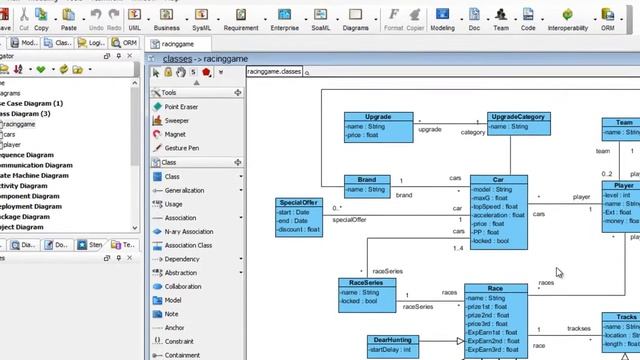Screen dimensions: 640x360
Task: Activate the hand pan tool
Action: point(181,72)
